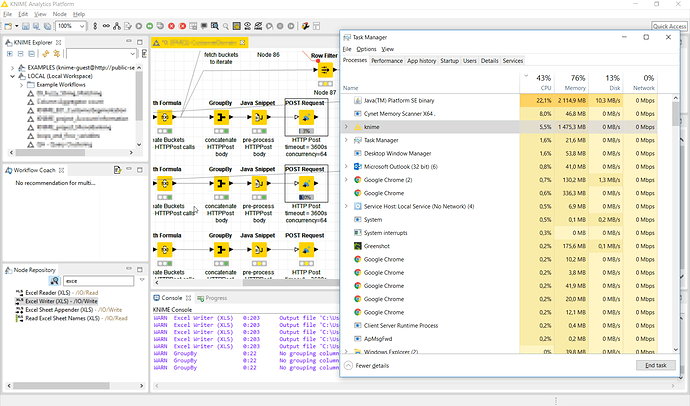Screen dimensions: 690x406
Task: Click the Execute and open views icon
Action: pos(161,26)
